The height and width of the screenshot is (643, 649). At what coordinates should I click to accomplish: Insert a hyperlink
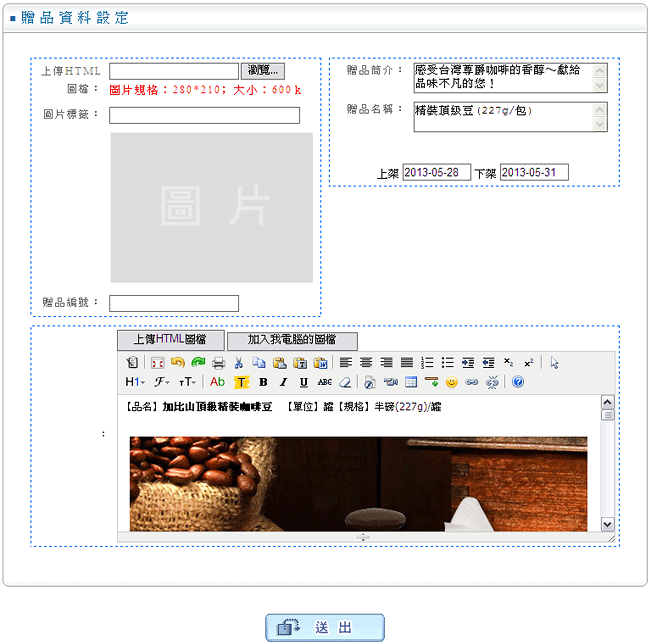472,382
